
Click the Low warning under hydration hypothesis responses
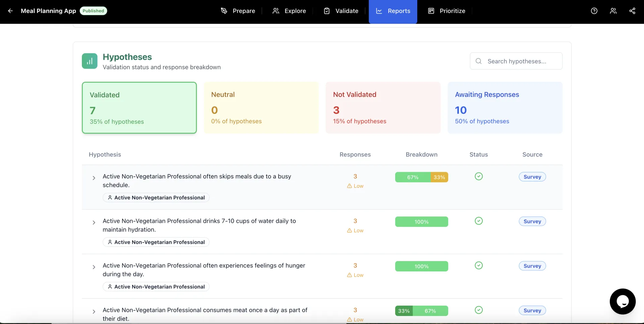355,231
